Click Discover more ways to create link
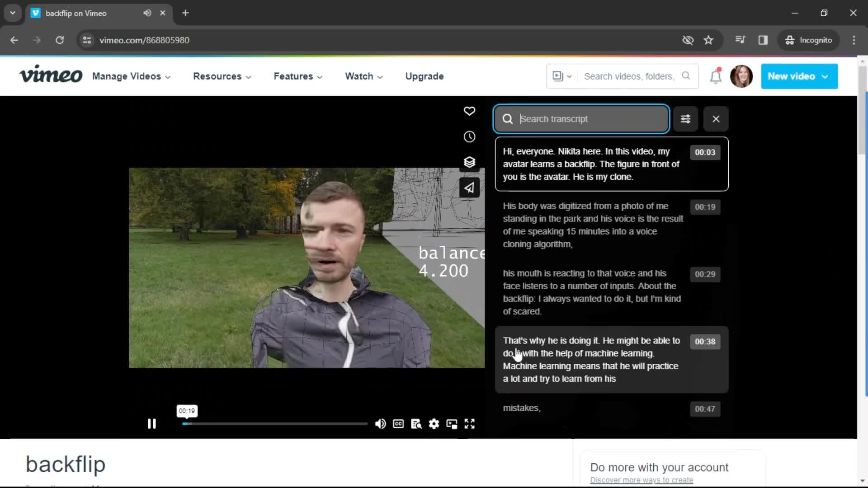 click(641, 480)
